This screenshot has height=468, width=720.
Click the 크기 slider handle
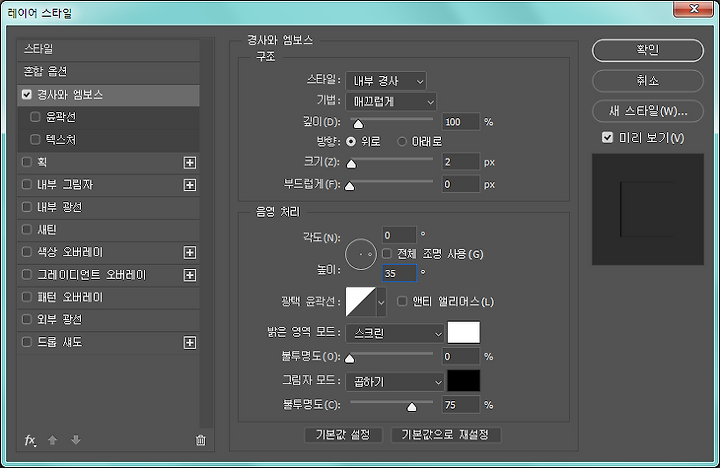pyautogui.click(x=351, y=164)
